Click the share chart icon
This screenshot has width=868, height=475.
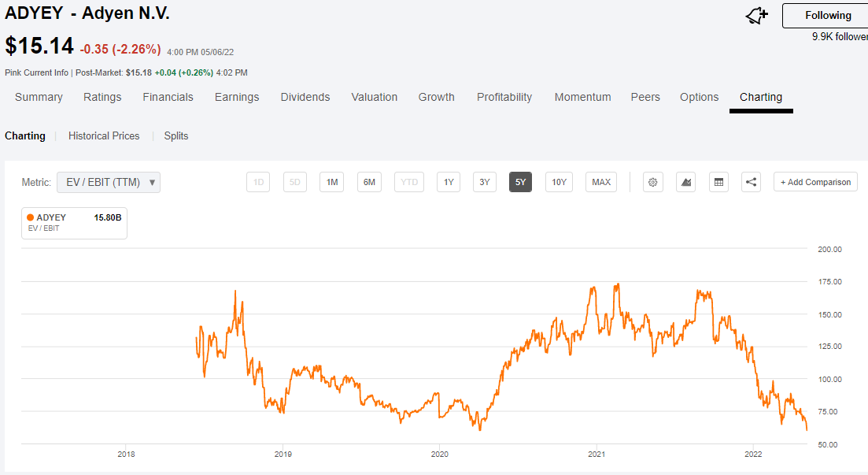(x=752, y=182)
